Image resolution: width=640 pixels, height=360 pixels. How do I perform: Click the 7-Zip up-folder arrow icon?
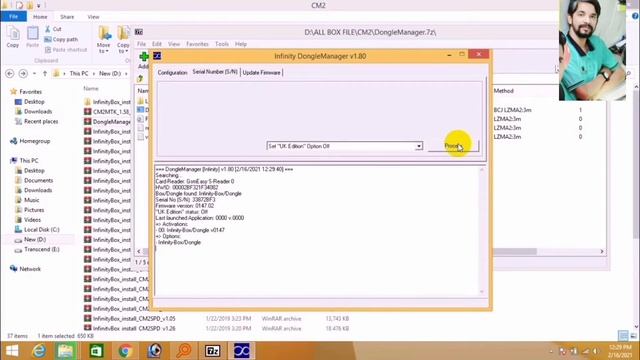140,78
